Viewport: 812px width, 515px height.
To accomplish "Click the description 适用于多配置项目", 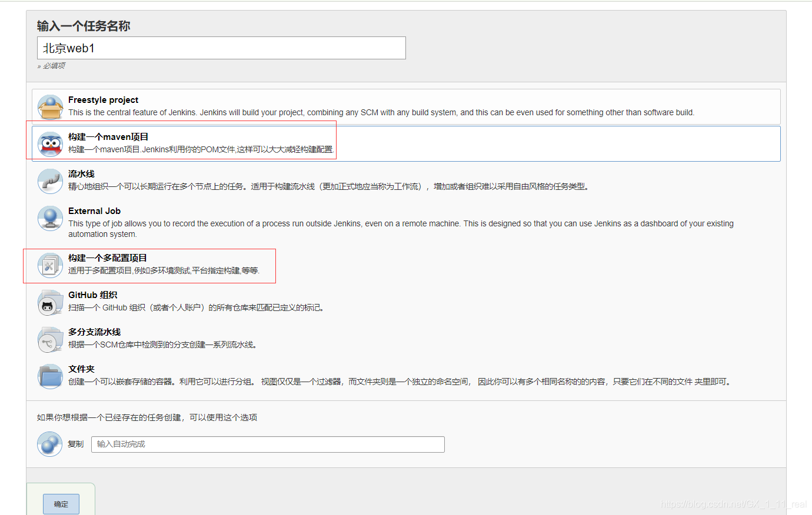I will [164, 270].
